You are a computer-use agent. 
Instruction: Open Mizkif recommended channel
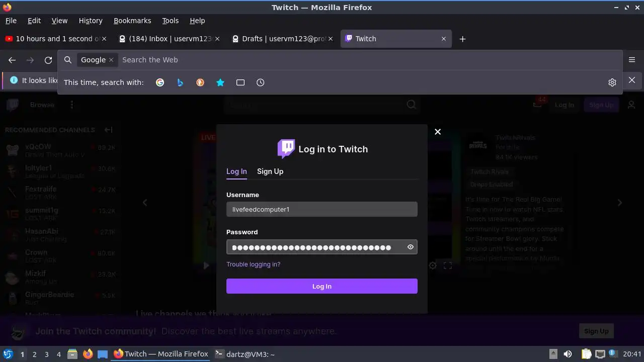[60, 277]
